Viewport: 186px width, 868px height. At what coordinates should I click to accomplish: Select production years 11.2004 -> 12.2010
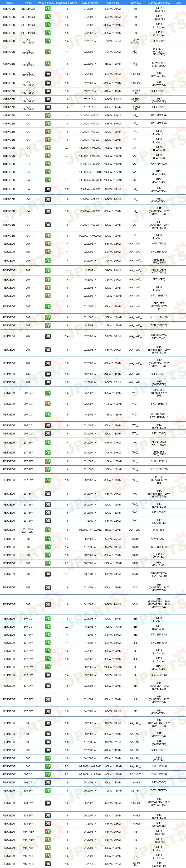(90, 172)
